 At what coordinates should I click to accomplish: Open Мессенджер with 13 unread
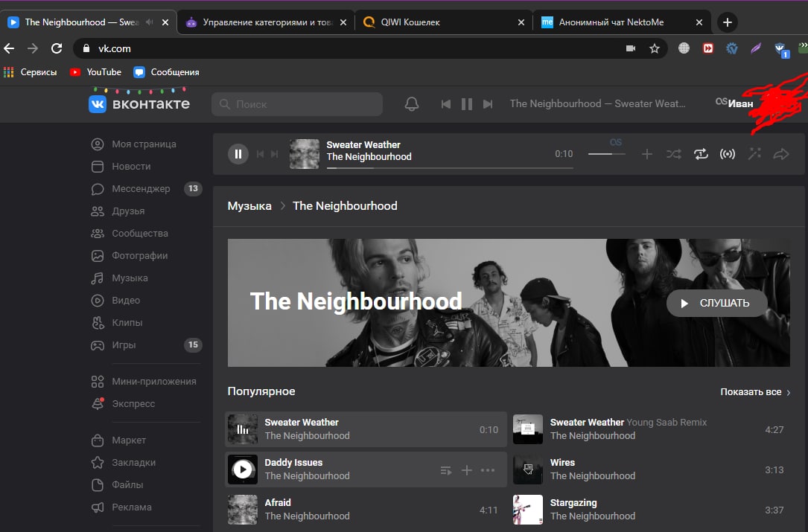[147, 188]
